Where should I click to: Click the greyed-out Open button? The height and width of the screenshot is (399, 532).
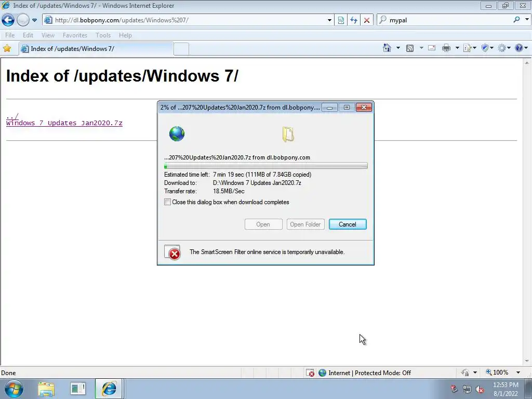[x=263, y=224]
